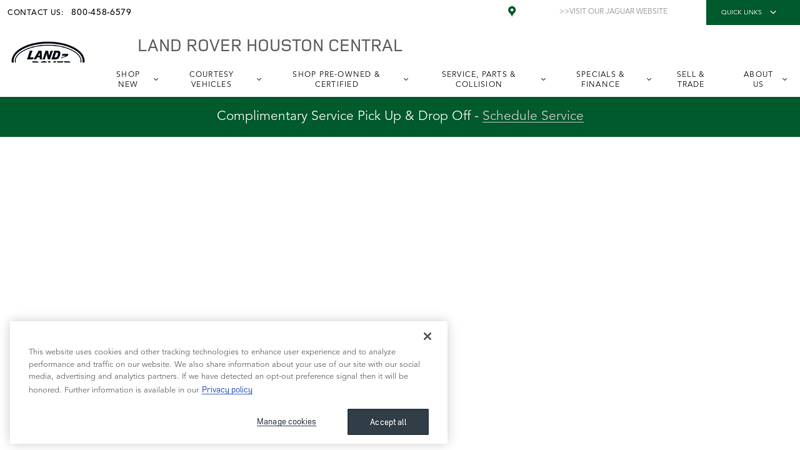Viewport: 800px width, 450px height.
Task: Open the Specials & Finance menu
Action: (600, 79)
